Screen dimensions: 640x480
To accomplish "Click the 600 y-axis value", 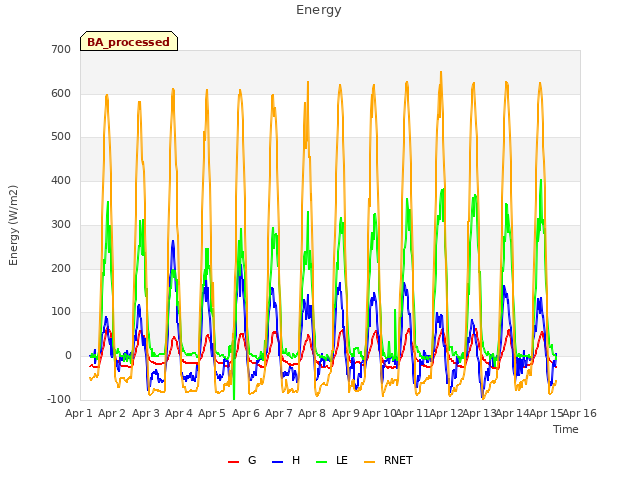I will pyautogui.click(x=61, y=93).
